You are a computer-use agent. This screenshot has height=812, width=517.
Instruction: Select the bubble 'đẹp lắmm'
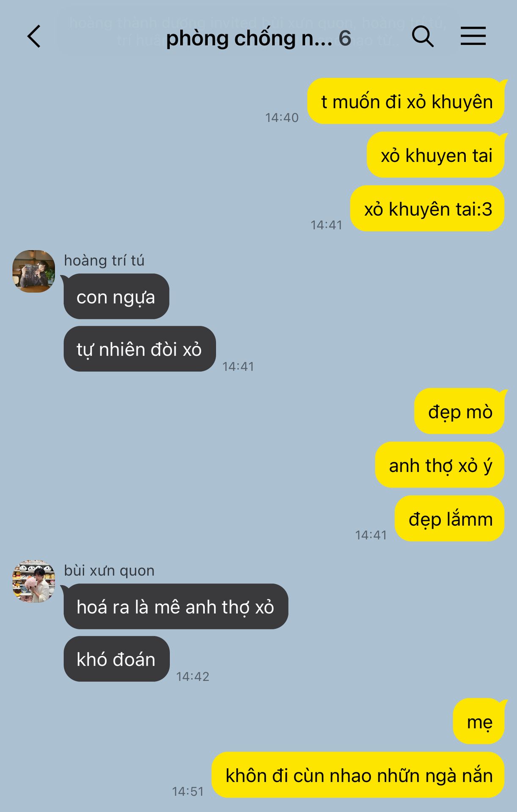click(x=450, y=518)
